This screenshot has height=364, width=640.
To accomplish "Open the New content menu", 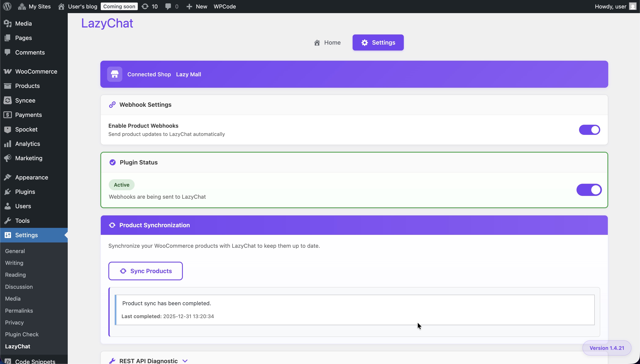I will [x=197, y=6].
